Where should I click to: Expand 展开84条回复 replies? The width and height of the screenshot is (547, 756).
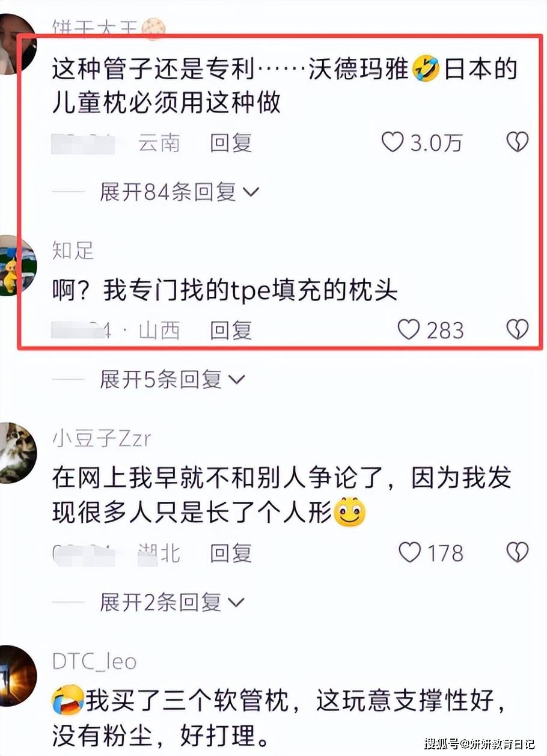[x=179, y=192]
